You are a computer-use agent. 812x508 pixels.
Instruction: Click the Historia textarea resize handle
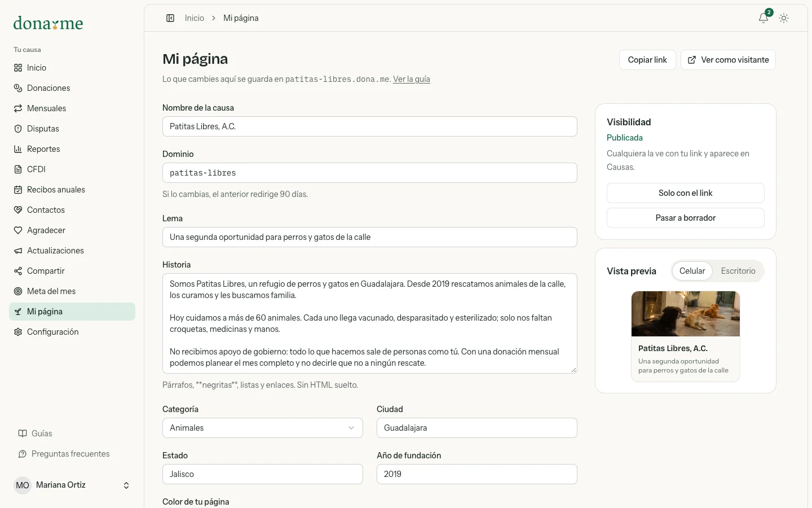coord(574,370)
